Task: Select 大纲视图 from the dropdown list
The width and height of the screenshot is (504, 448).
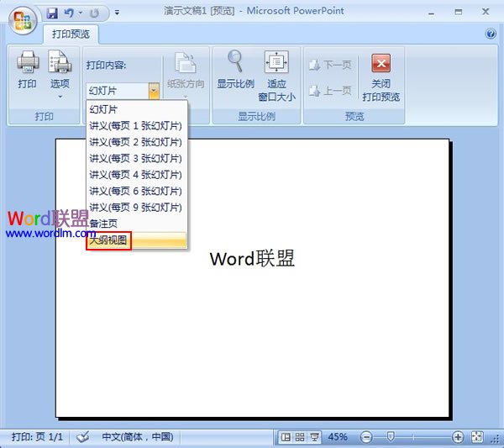Action: point(137,240)
